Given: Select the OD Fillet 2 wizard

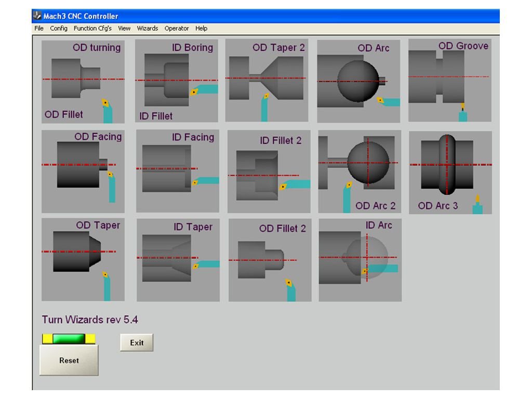Looking at the screenshot, I should click(x=270, y=260).
